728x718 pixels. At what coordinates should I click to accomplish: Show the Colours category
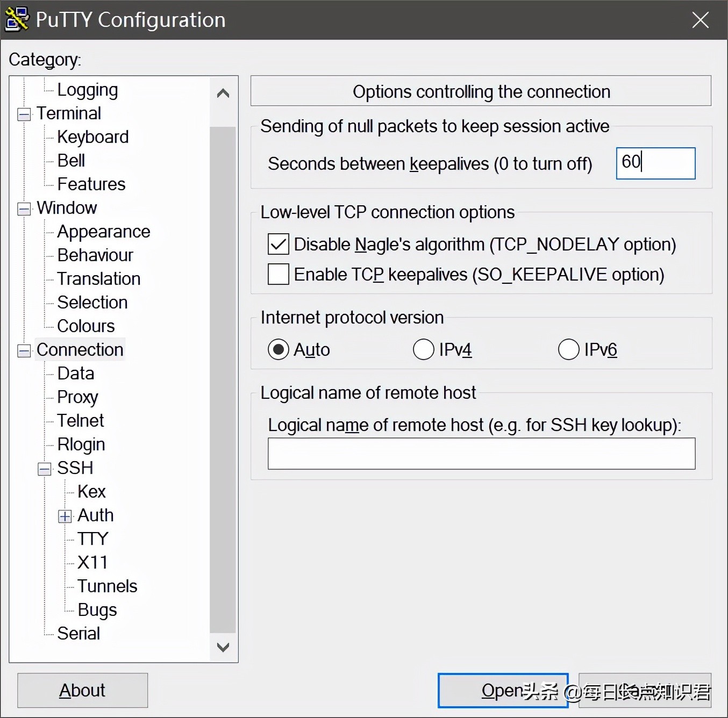click(x=86, y=326)
